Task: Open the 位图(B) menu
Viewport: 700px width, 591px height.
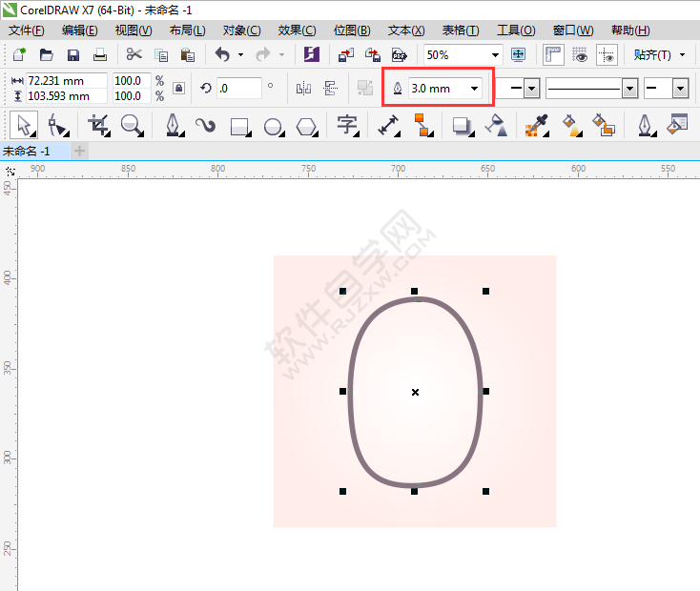Action: tap(352, 31)
